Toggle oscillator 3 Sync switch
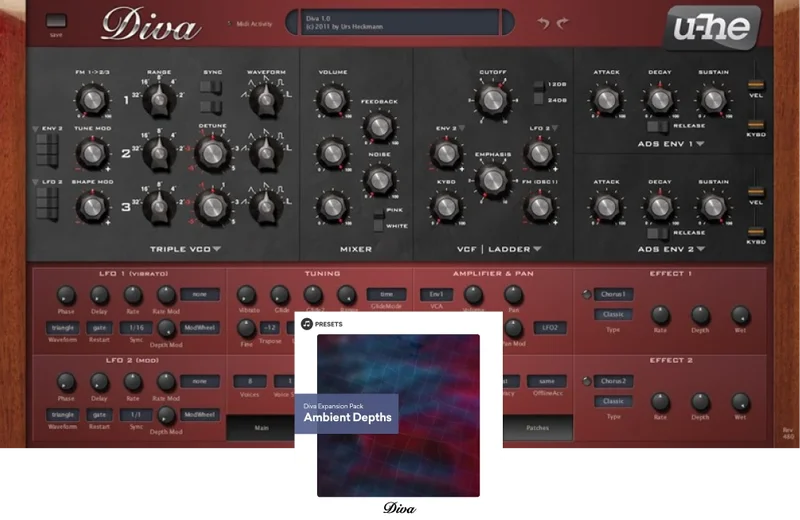This screenshot has height=520, width=800. (x=211, y=107)
